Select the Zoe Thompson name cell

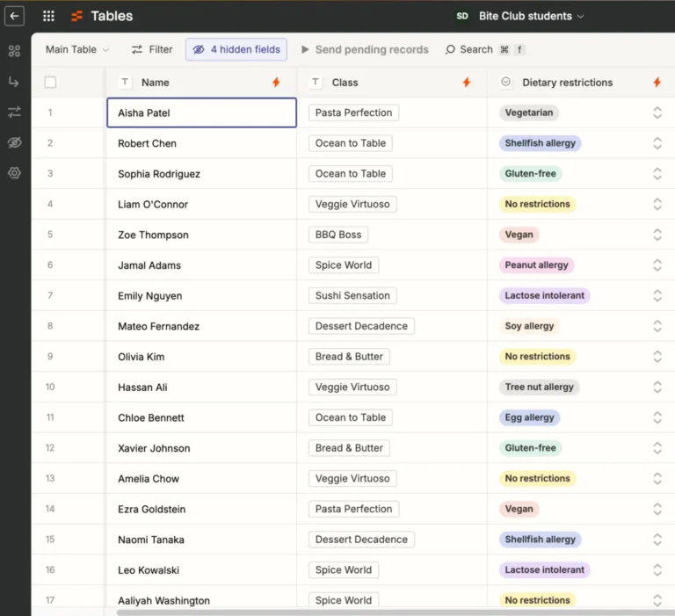pyautogui.click(x=201, y=235)
